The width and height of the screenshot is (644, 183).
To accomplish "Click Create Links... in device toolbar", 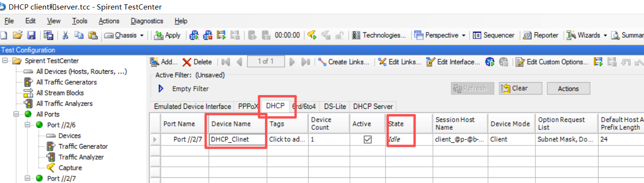I will point(344,62).
